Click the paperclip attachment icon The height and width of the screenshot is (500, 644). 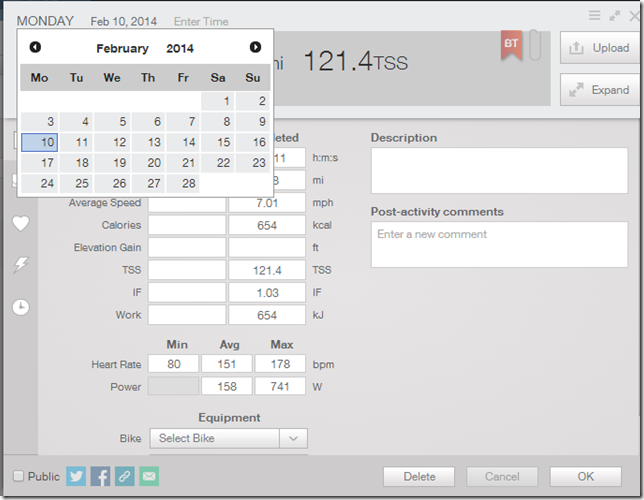[x=535, y=46]
